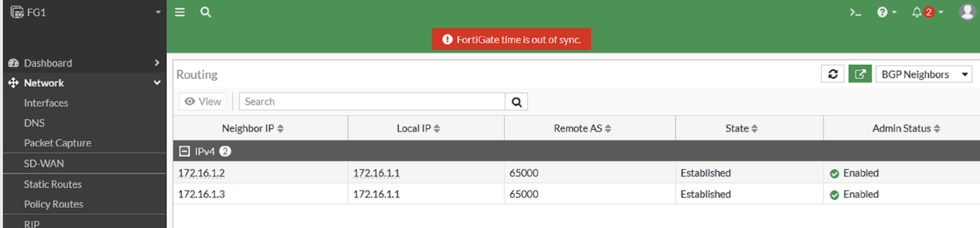Screen dimensions: 980x228
Task: Click the green external-link popout icon
Action: (x=860, y=74)
